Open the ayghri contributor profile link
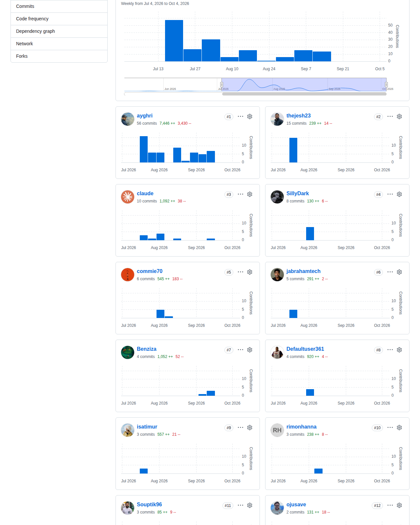 pyautogui.click(x=145, y=116)
